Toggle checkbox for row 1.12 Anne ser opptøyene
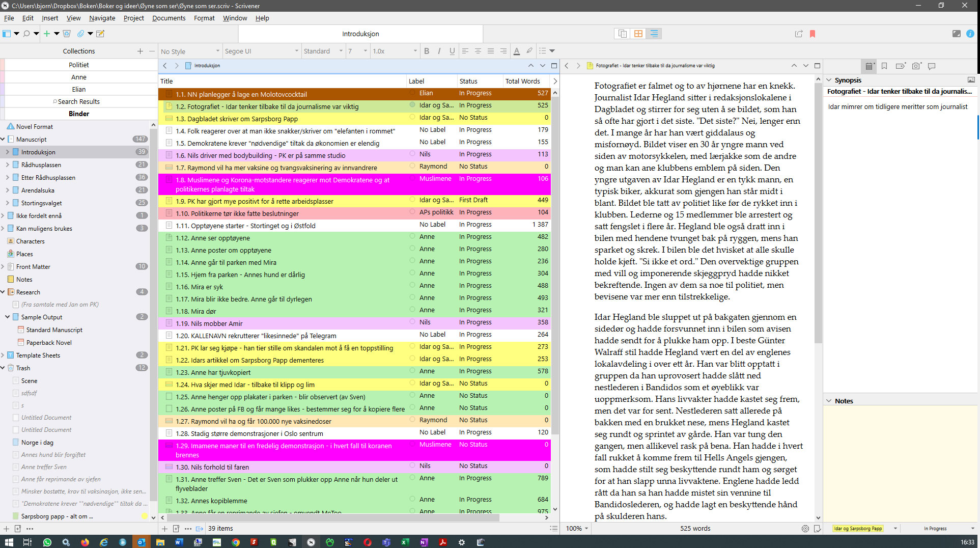980x548 pixels. (169, 238)
